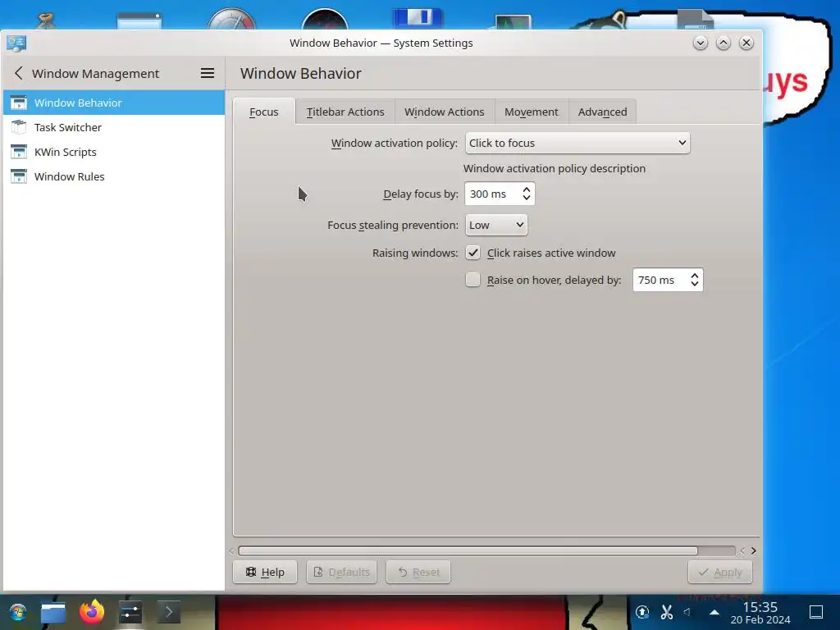Open Focus stealing prevention dropdown
This screenshot has width=840, height=630.
pos(496,225)
